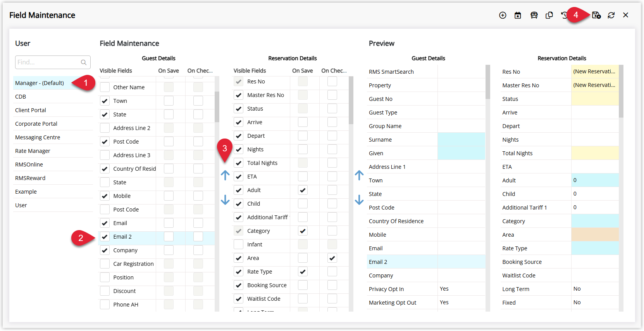This screenshot has width=644, height=331.
Task: Click blue Surname value cell in Preview
Action: click(x=461, y=140)
